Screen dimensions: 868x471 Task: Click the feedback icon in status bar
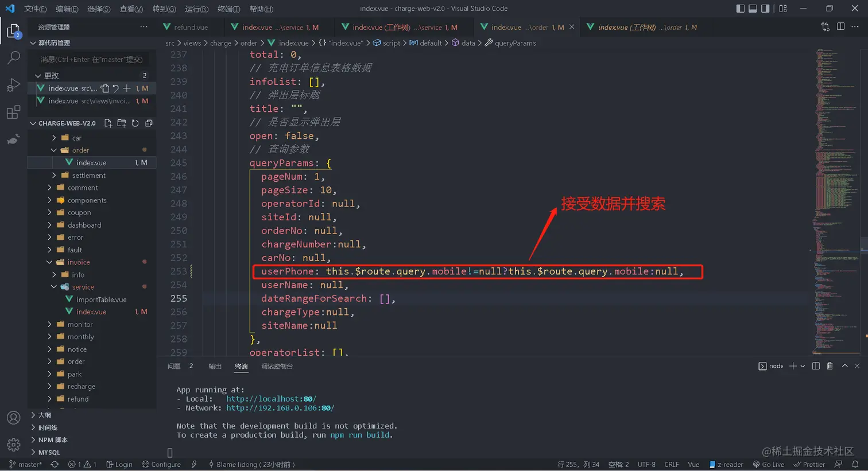click(x=839, y=465)
